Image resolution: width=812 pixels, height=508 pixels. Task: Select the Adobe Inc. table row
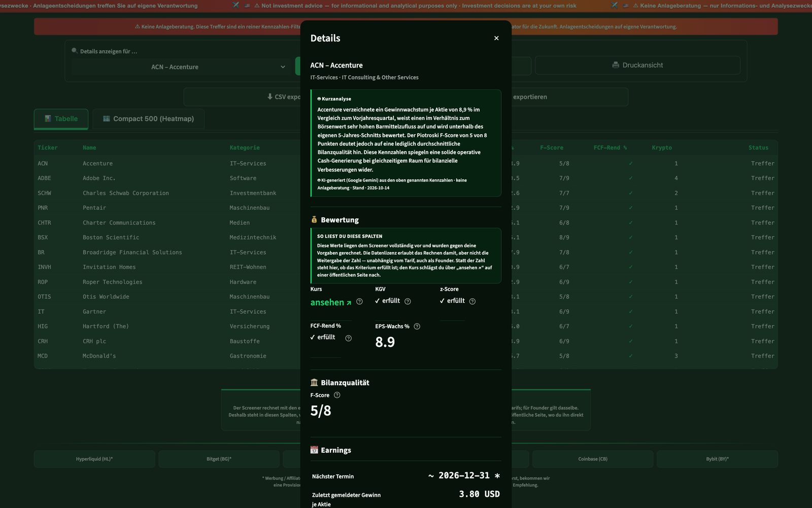click(x=406, y=178)
